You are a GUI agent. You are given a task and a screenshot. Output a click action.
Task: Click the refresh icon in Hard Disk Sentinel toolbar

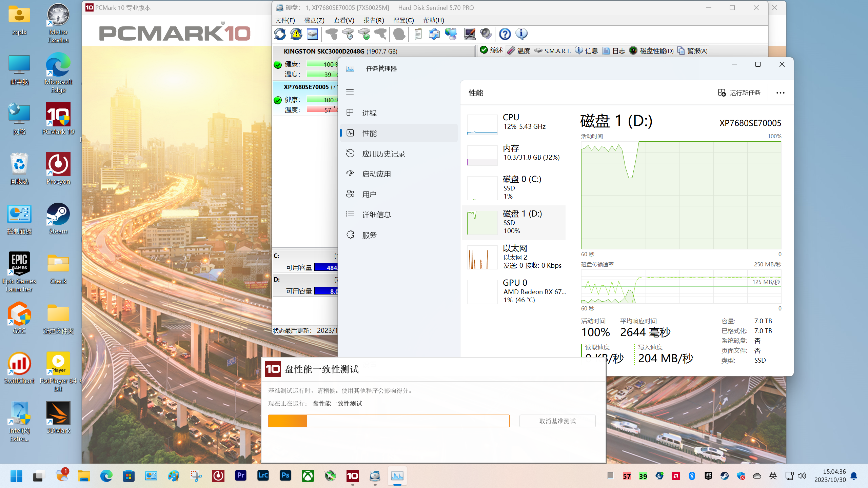280,34
